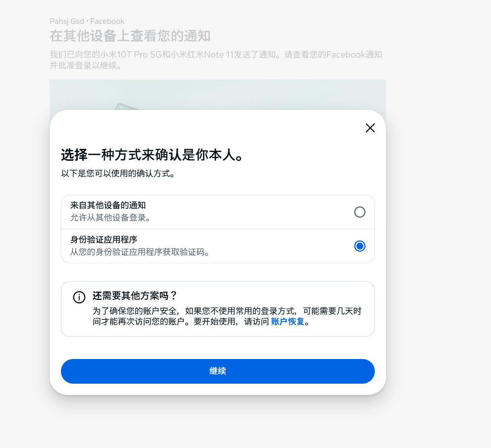Click the 允许从其他设备登录 description text

coord(110,218)
